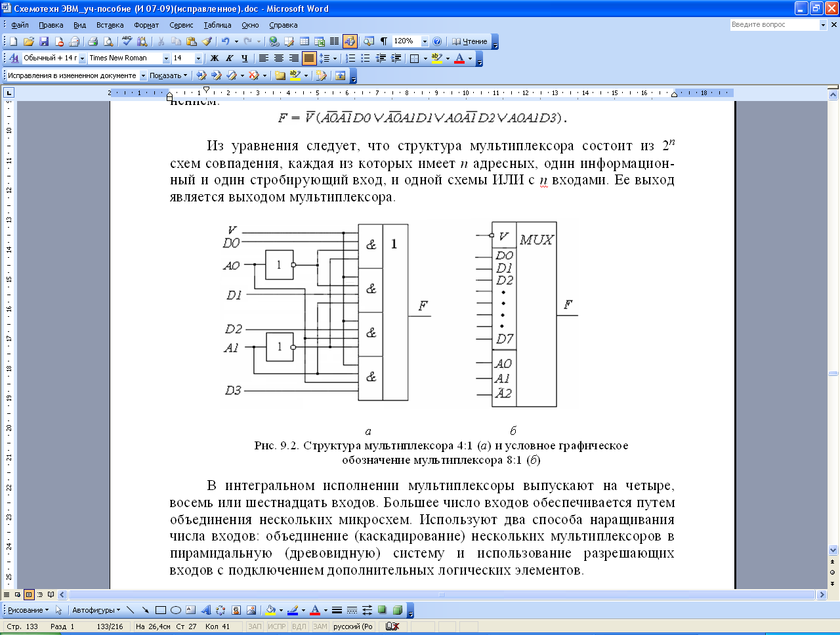Open the Файл menu
The image size is (840, 635).
(x=20, y=25)
